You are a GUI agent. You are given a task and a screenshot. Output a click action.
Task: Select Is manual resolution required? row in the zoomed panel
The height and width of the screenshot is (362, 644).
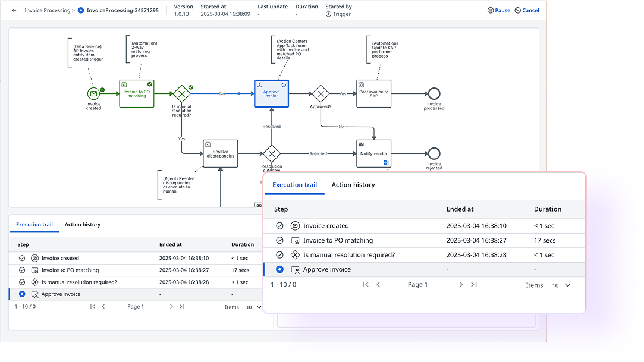click(424, 255)
